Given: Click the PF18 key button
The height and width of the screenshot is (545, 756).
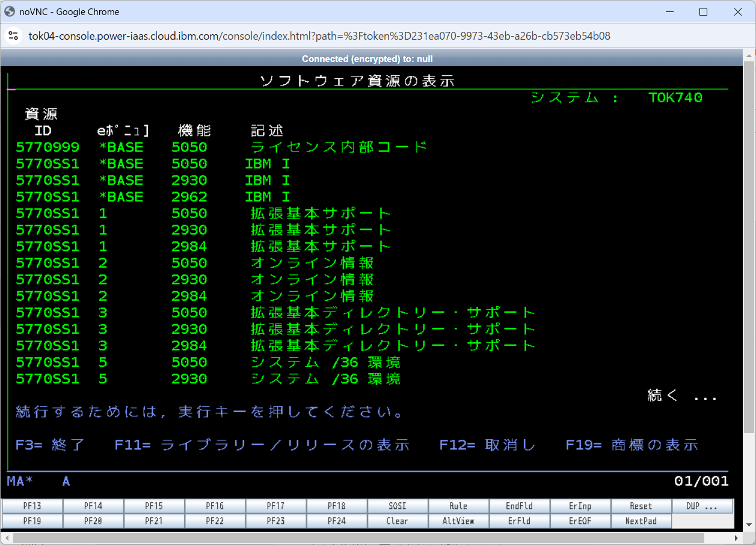Looking at the screenshot, I should (x=337, y=506).
